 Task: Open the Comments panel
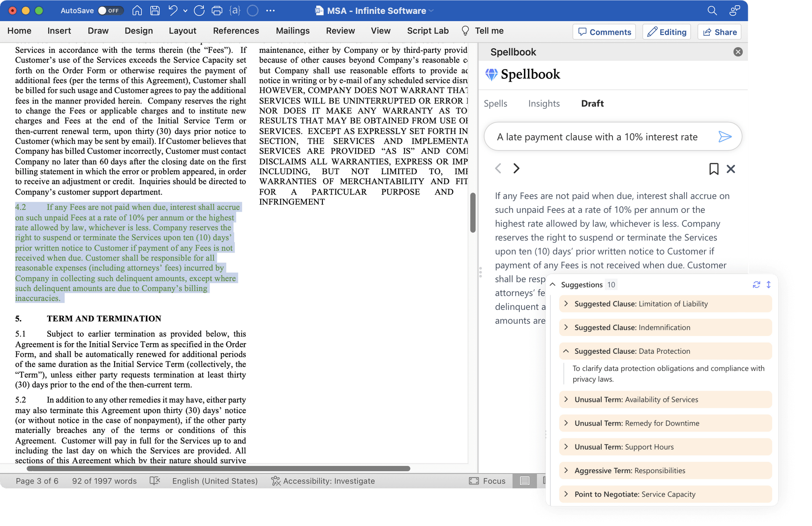604,31
